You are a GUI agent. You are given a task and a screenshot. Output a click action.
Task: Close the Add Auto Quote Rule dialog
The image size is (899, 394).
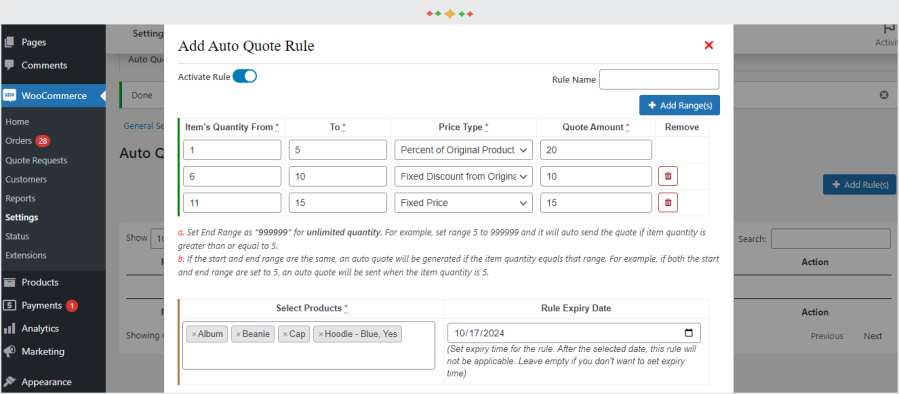(x=709, y=45)
